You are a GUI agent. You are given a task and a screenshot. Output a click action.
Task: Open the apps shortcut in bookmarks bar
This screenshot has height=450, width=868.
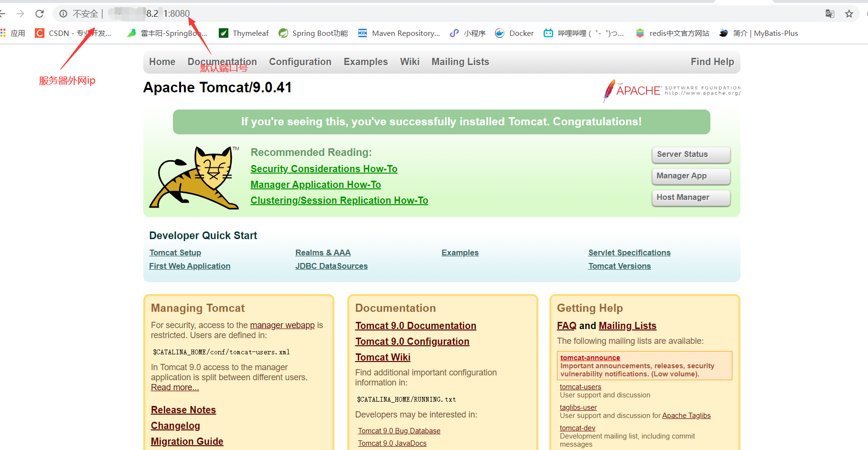coord(13,33)
